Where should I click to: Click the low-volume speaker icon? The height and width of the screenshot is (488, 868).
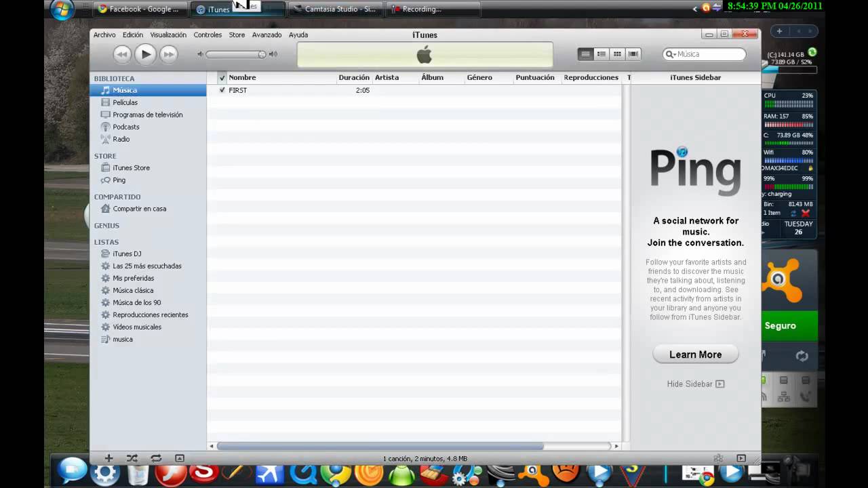200,54
